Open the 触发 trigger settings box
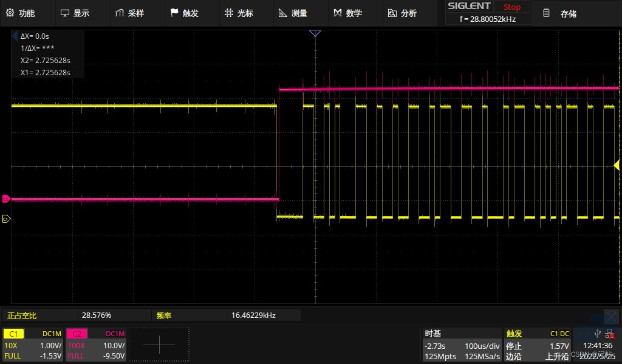622x364 pixels. (537, 345)
